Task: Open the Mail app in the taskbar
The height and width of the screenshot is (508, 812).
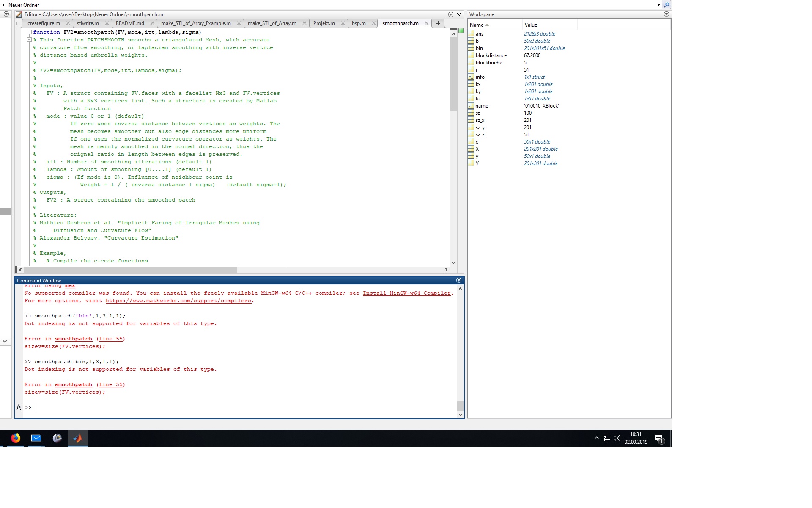Action: (x=36, y=438)
